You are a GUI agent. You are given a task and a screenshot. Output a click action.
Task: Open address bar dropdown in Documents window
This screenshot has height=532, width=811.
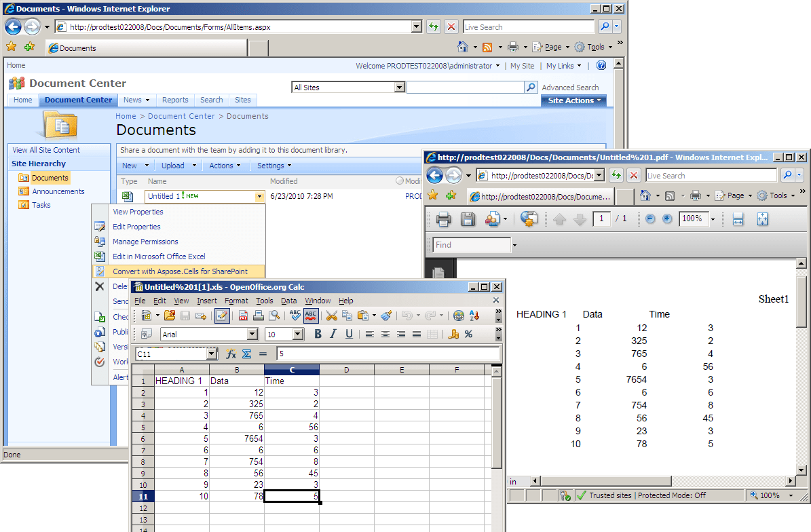tap(417, 27)
